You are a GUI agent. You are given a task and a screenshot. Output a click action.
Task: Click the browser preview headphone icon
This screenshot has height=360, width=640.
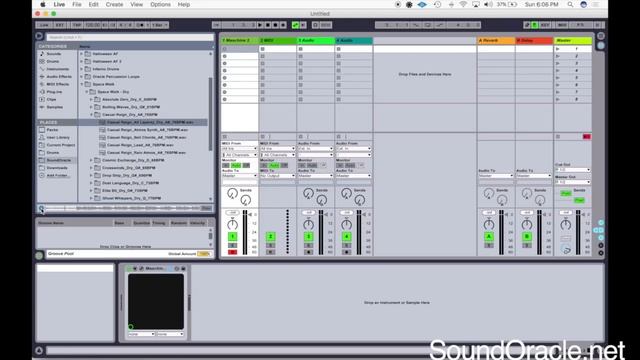coord(41,209)
